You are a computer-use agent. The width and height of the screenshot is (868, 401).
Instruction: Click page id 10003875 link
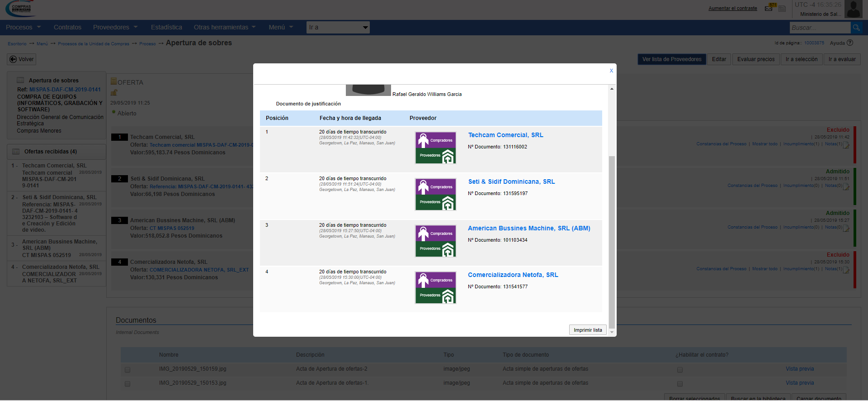coord(814,43)
